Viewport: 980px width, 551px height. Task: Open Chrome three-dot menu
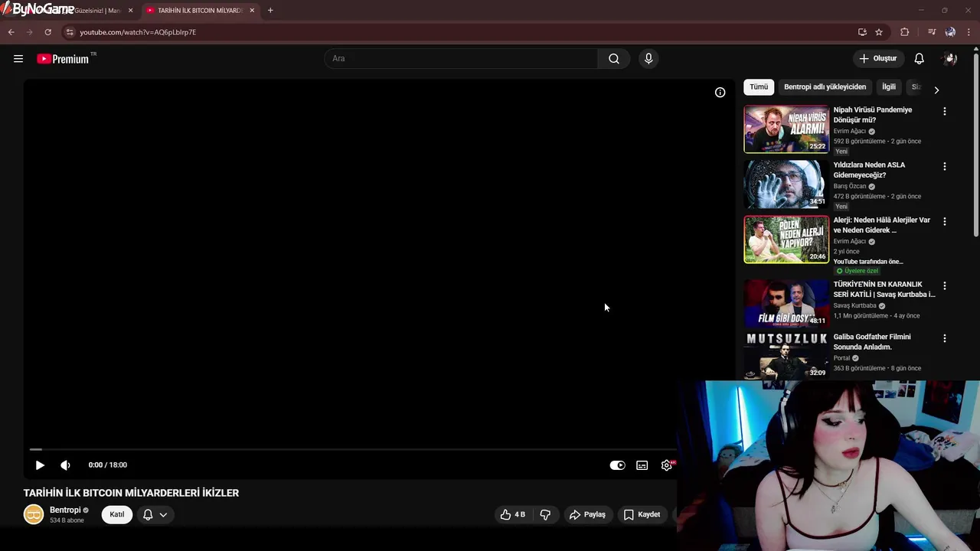click(969, 32)
